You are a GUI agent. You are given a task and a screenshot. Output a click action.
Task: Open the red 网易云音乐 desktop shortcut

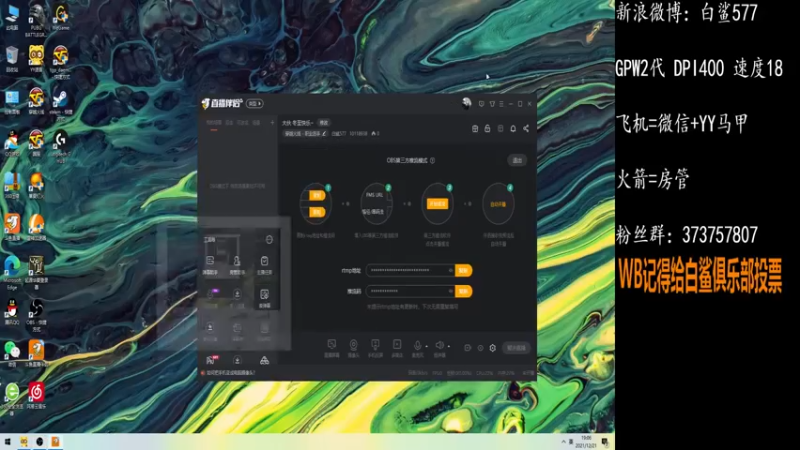36,396
